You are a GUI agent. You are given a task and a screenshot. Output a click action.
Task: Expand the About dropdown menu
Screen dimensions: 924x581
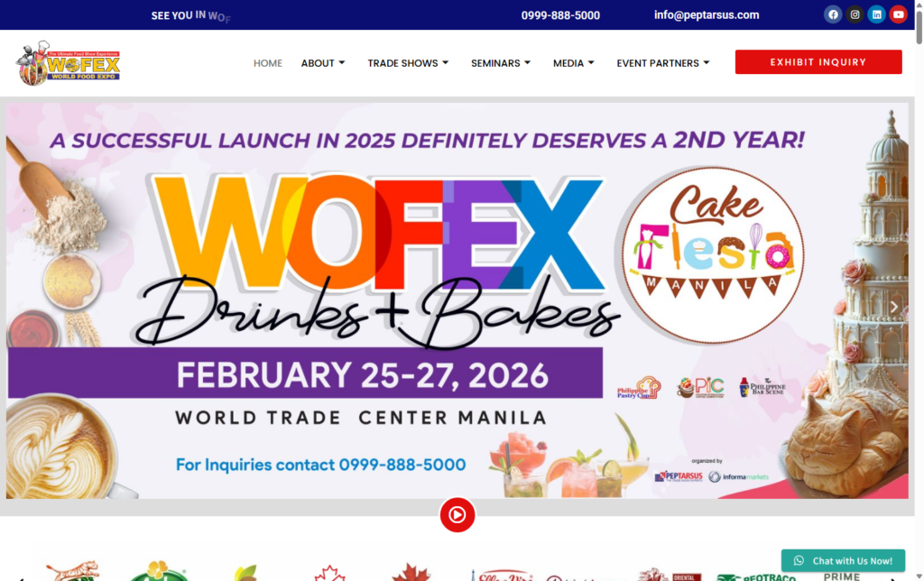[323, 63]
